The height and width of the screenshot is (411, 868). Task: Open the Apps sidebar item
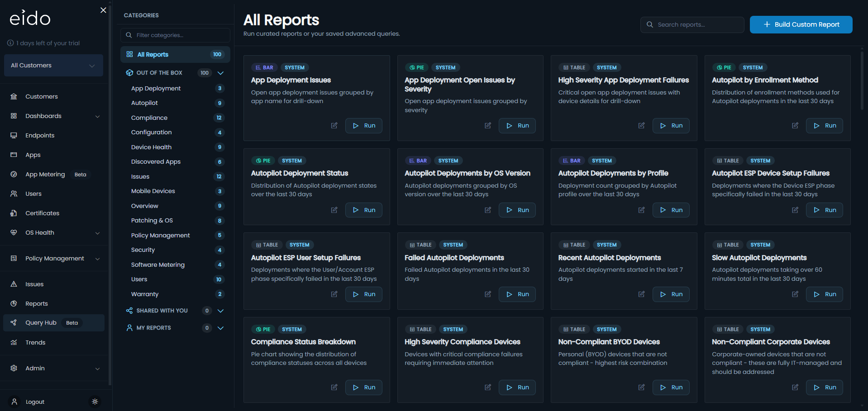(53, 155)
